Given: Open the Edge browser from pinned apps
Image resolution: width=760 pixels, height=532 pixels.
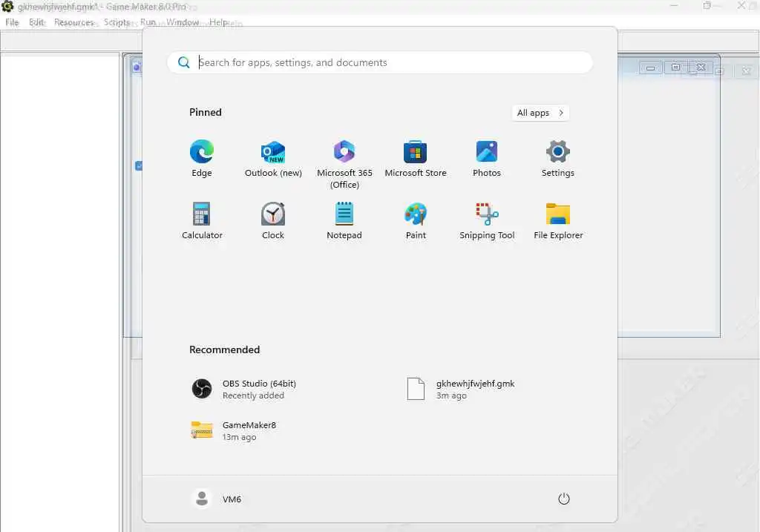Looking at the screenshot, I should click(x=202, y=159).
